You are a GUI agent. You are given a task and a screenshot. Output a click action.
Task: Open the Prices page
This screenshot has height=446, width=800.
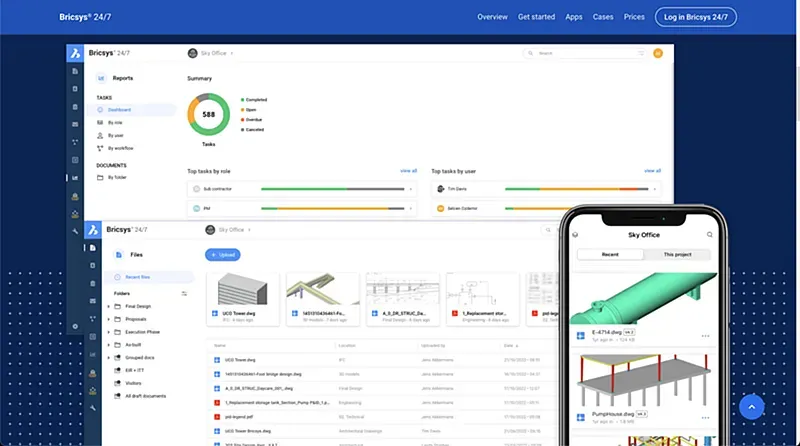[634, 17]
